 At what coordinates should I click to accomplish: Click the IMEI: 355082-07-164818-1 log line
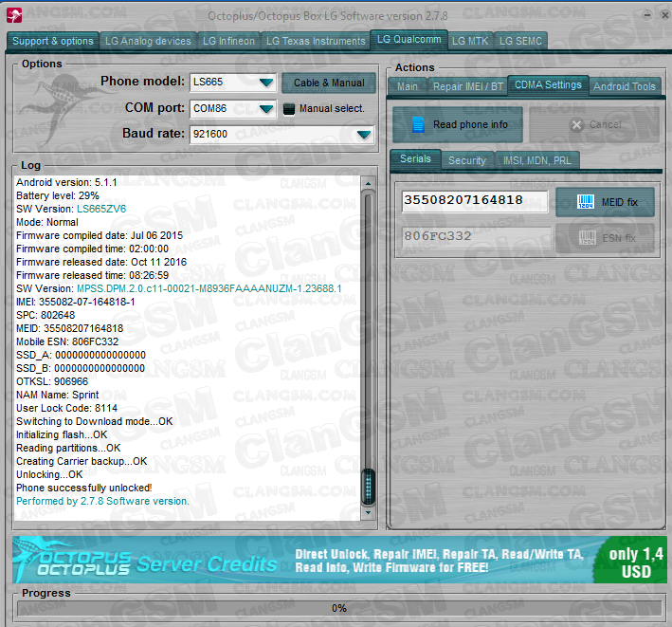[x=76, y=302]
